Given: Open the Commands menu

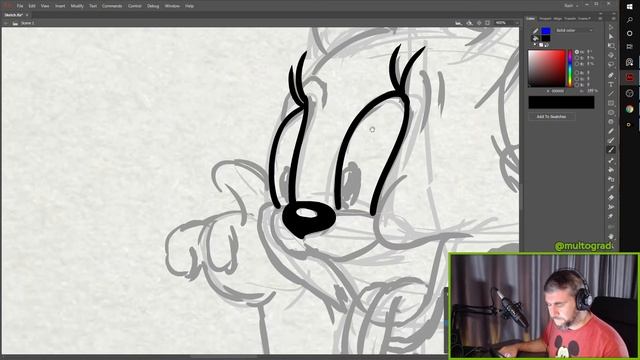Looking at the screenshot, I should point(112,6).
